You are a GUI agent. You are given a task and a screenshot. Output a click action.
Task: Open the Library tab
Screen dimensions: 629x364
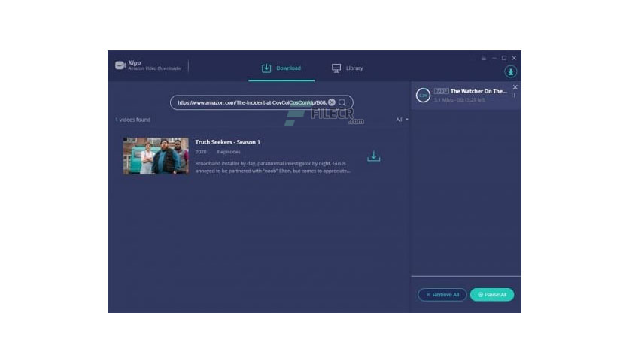click(x=347, y=68)
